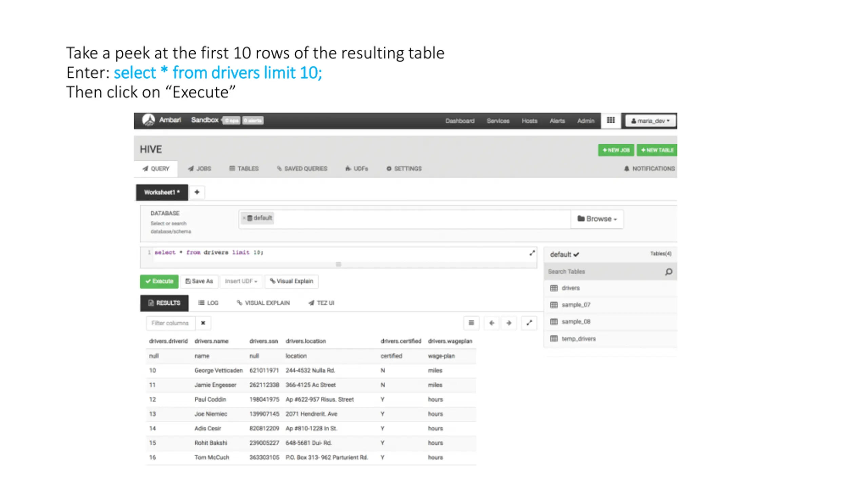Click the drivers.ssn column header
Viewport: 868px width, 488px height.
(263, 341)
